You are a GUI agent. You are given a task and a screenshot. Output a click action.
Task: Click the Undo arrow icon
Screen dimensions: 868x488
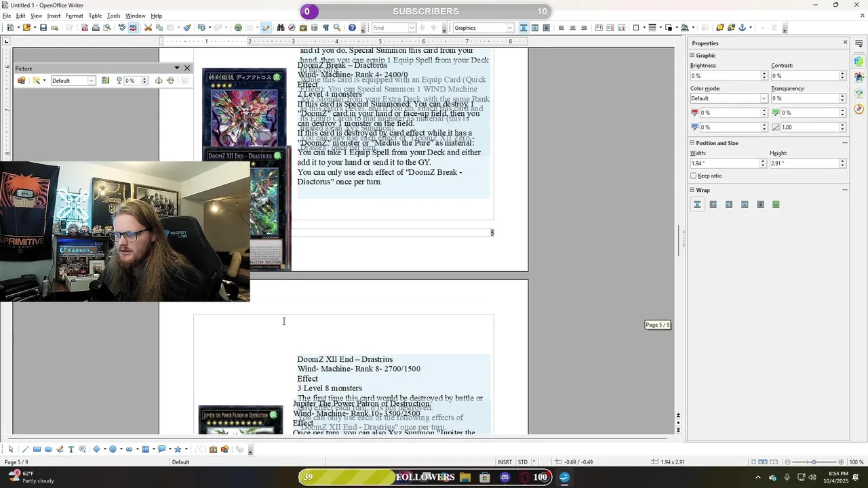(x=201, y=28)
